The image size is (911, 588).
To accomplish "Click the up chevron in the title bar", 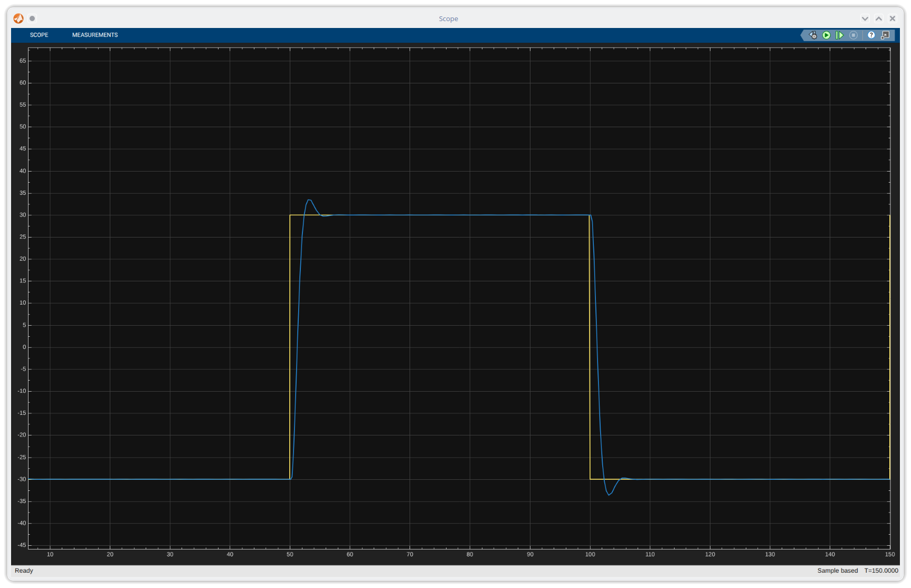I will [879, 18].
